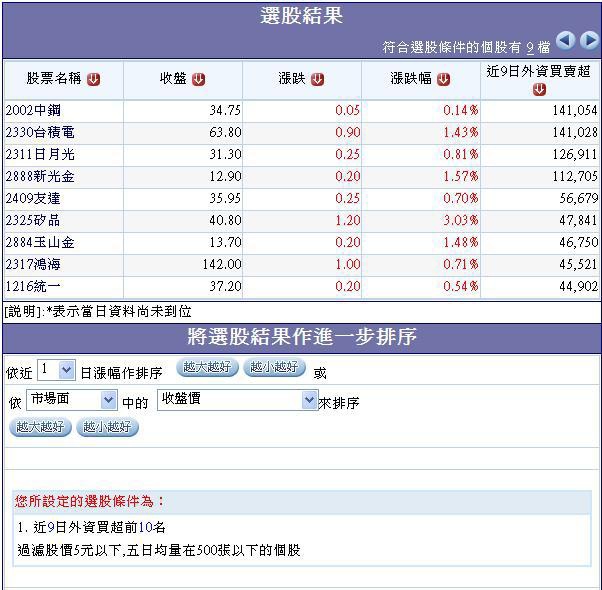Open stock 1216統一
602x590 pixels.
pos(33,286)
